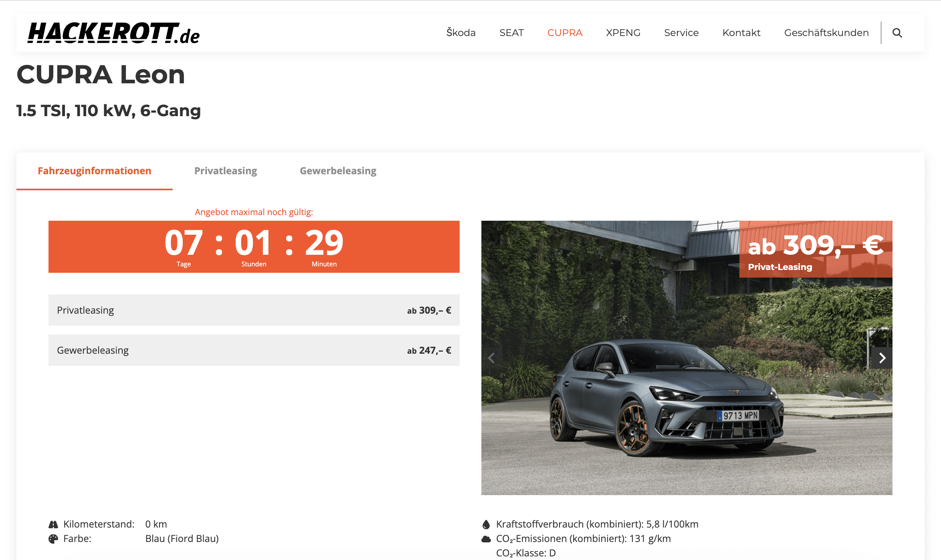941x560 pixels.
Task: Open the SEAT menu item
Action: coord(511,33)
